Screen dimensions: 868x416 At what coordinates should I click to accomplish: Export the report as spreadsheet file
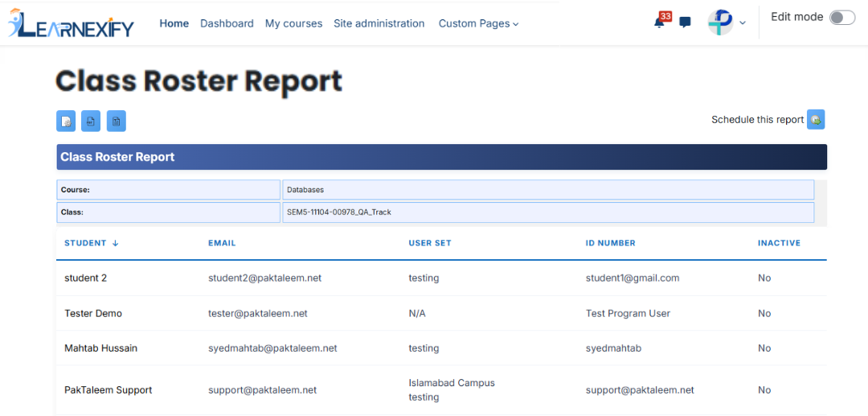pyautogui.click(x=117, y=121)
